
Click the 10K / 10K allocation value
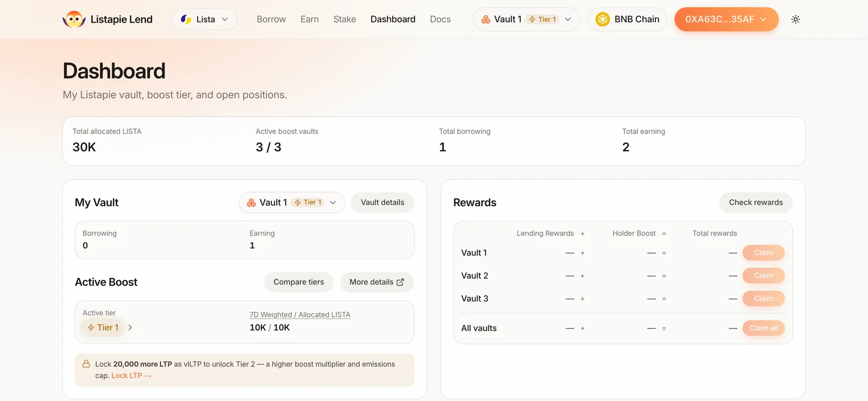(270, 328)
